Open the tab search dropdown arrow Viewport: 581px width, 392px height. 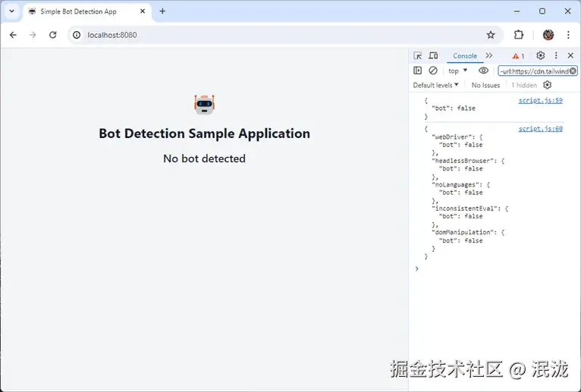click(x=12, y=11)
